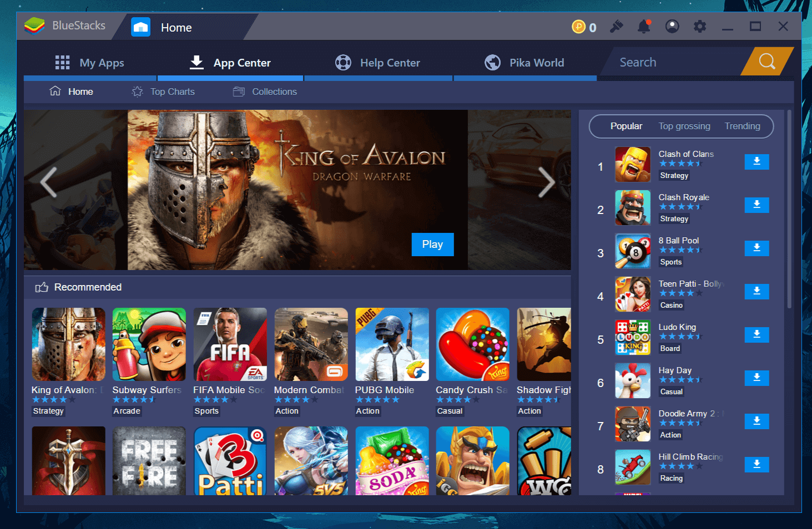This screenshot has width=812, height=529.
Task: Go to App Center Home section
Action: pyautogui.click(x=72, y=91)
